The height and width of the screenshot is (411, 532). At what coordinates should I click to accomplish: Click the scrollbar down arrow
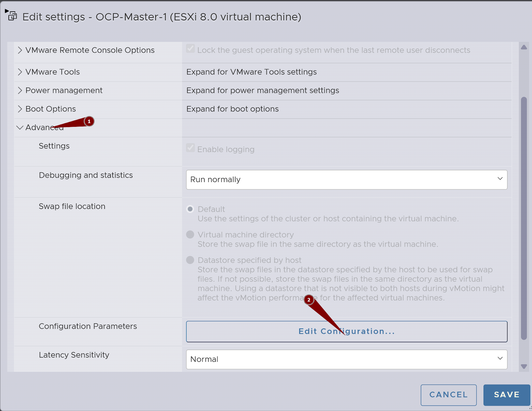(524, 367)
